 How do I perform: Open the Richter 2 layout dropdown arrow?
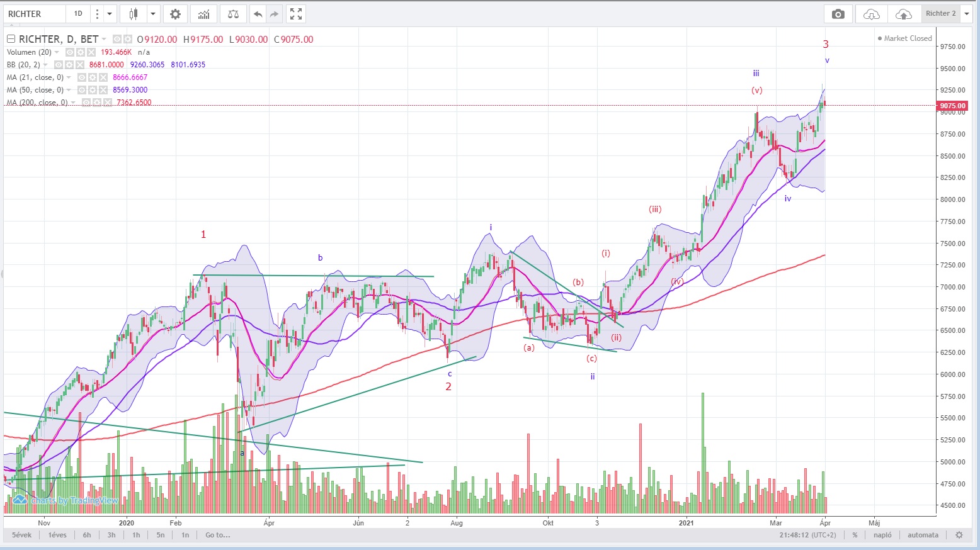pos(967,14)
